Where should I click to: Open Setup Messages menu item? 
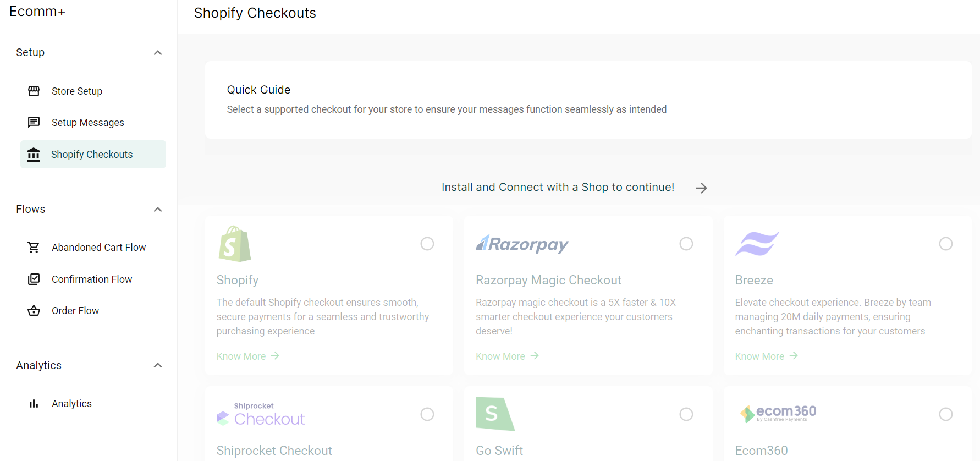(93, 123)
